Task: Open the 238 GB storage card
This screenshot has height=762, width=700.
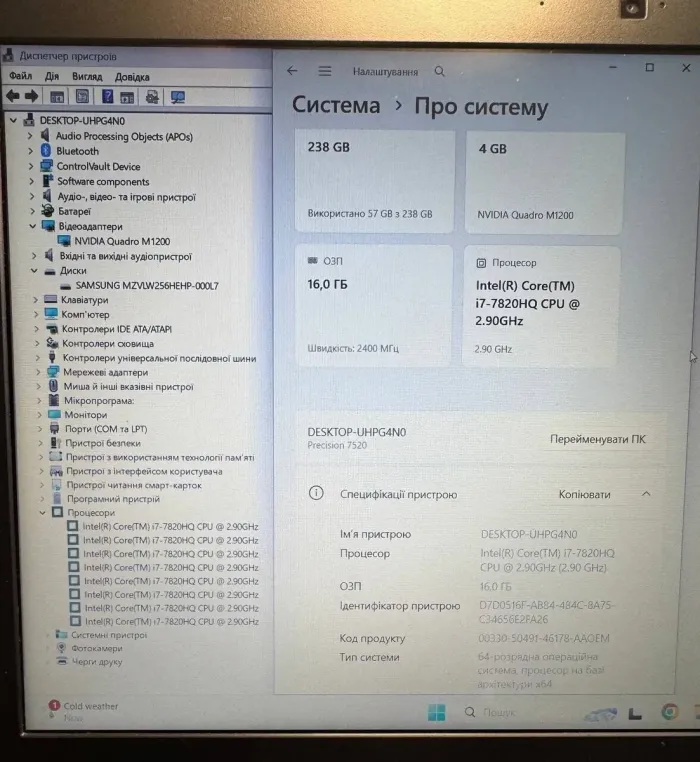Action: pyautogui.click(x=375, y=181)
